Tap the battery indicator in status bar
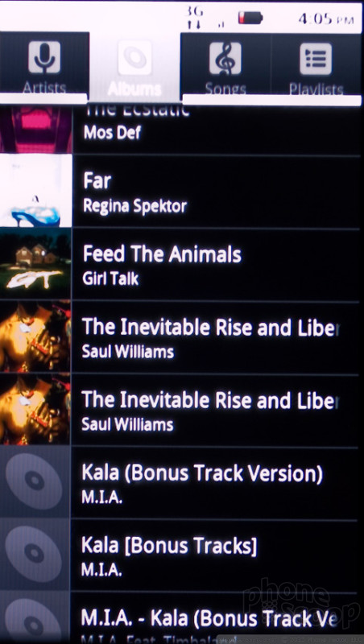 coord(250,18)
